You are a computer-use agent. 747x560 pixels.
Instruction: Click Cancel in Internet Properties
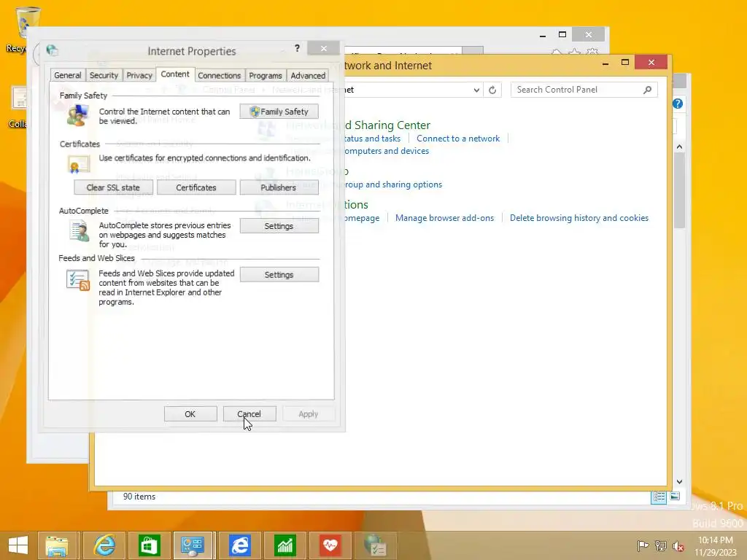[249, 414]
